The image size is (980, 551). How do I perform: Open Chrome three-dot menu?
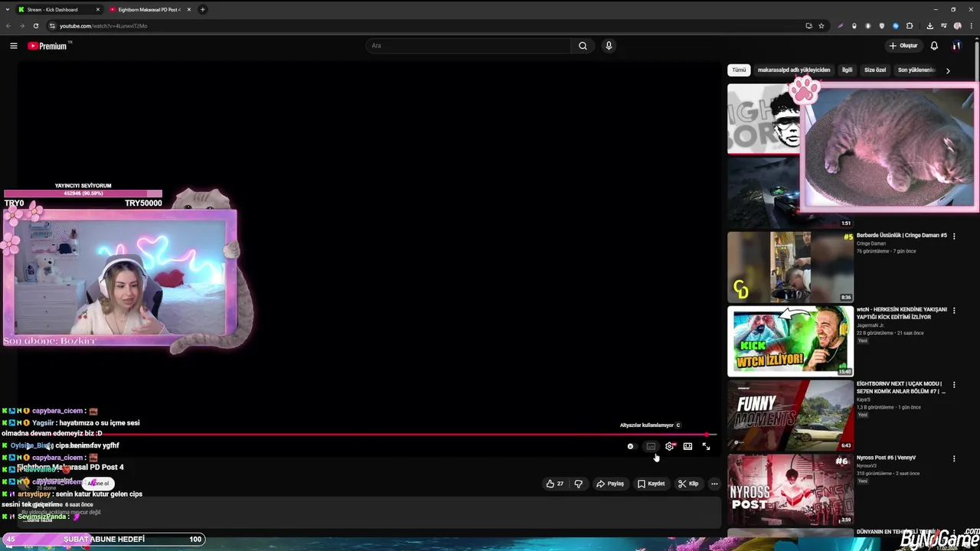pyautogui.click(x=971, y=26)
